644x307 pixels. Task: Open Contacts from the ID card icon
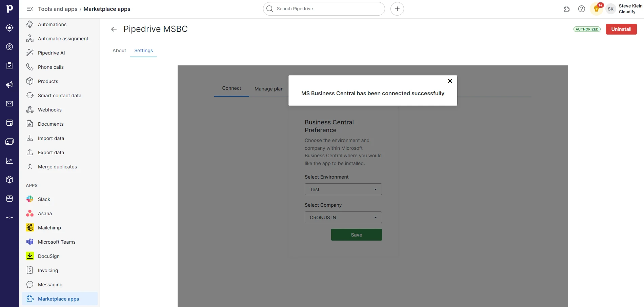tap(9, 142)
